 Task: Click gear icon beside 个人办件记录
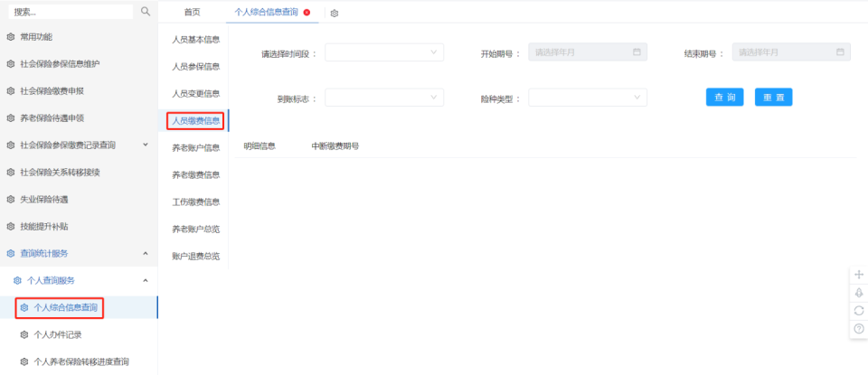pyautogui.click(x=24, y=334)
